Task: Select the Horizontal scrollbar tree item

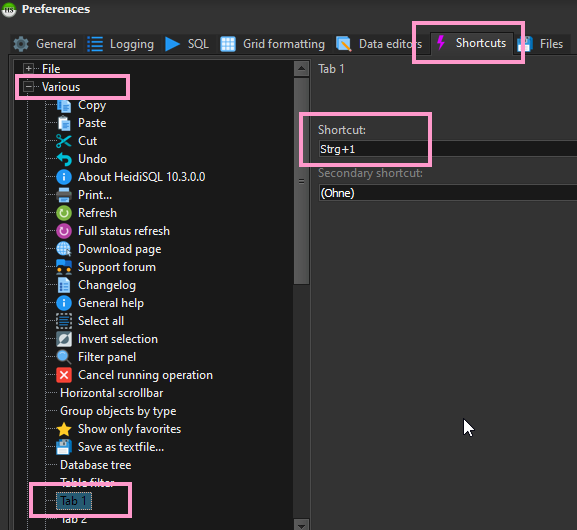Action: tap(111, 393)
